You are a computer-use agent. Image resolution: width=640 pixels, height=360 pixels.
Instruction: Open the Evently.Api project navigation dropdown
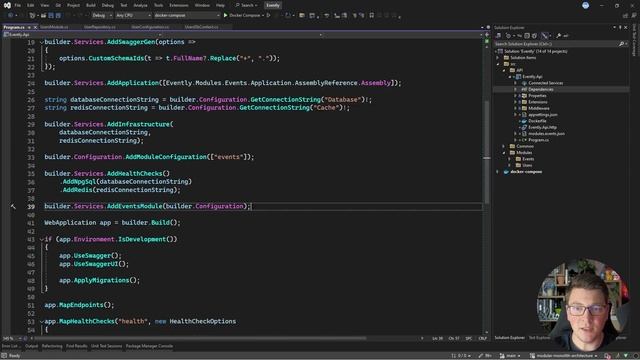(82, 35)
